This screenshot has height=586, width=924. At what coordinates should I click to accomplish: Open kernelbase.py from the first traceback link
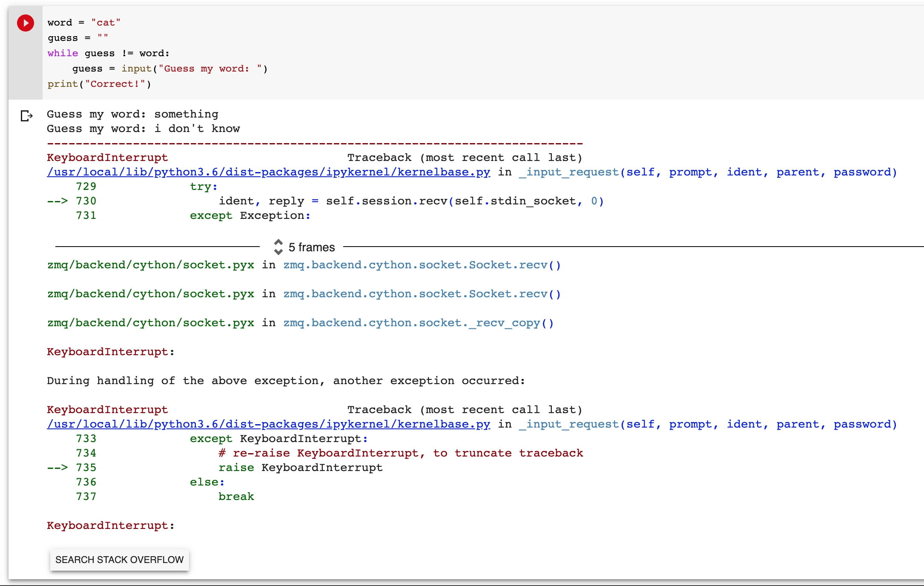(268, 172)
